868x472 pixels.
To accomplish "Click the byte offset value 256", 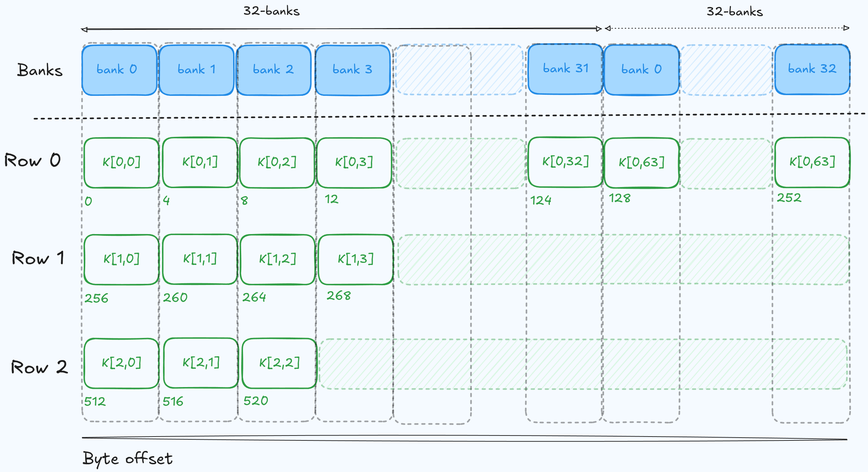I will click(96, 299).
